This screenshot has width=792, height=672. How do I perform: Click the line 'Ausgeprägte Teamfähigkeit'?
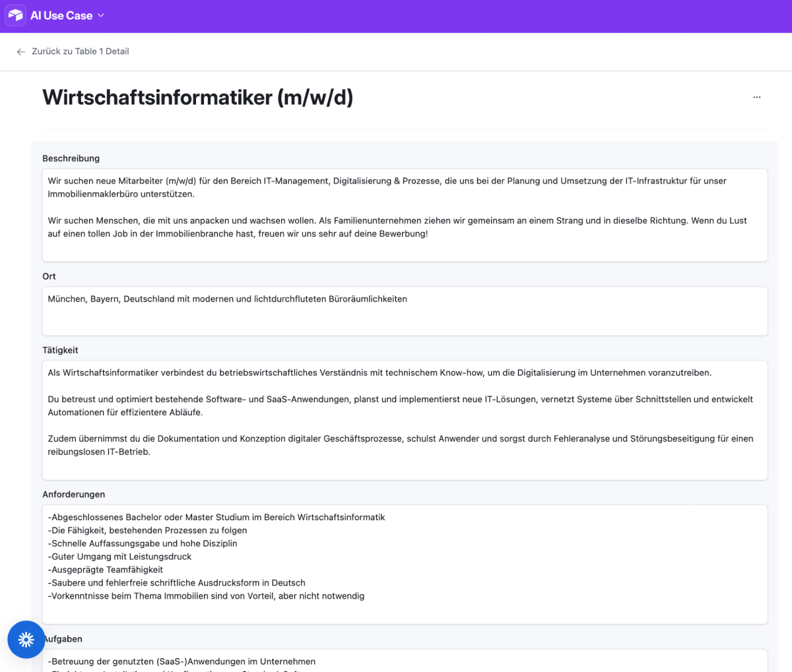coord(106,570)
